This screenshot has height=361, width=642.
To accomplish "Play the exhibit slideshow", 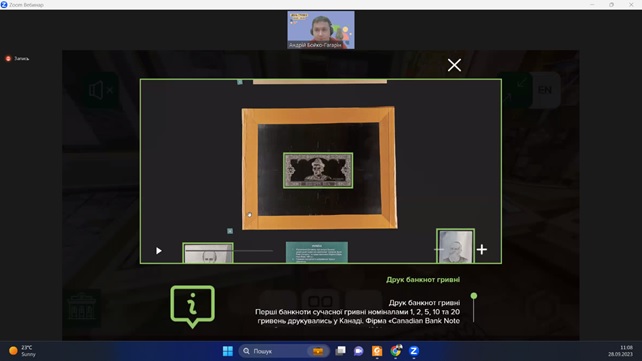I will point(158,250).
